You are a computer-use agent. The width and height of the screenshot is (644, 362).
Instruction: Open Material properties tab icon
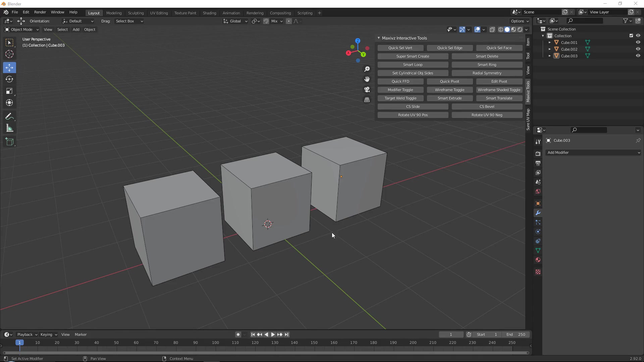click(538, 260)
